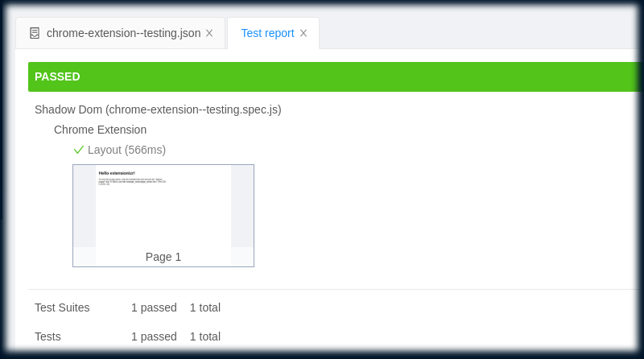This screenshot has width=644, height=359.
Task: Click the green PASSED status banner
Action: point(334,76)
